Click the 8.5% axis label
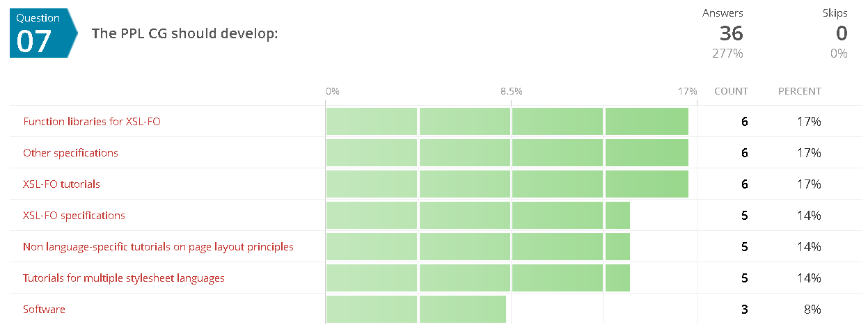The image size is (868, 336). click(x=511, y=91)
